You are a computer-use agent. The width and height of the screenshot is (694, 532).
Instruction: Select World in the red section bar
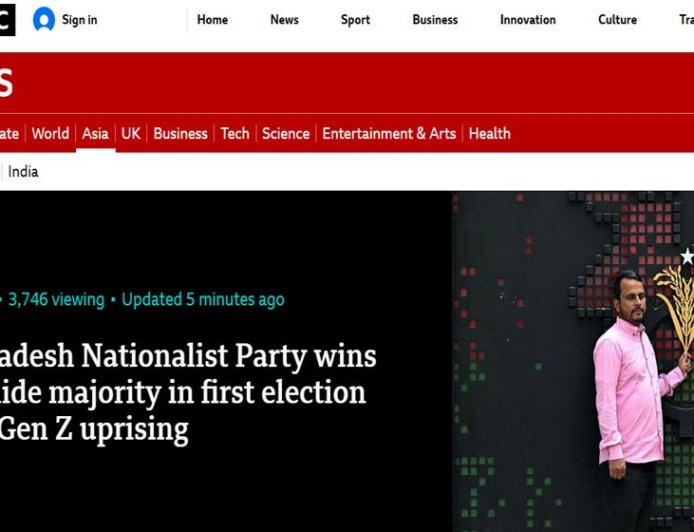(x=50, y=133)
